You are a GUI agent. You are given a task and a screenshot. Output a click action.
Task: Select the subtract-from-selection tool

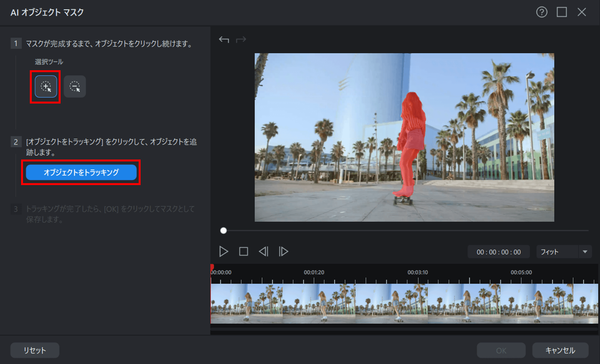pyautogui.click(x=75, y=87)
